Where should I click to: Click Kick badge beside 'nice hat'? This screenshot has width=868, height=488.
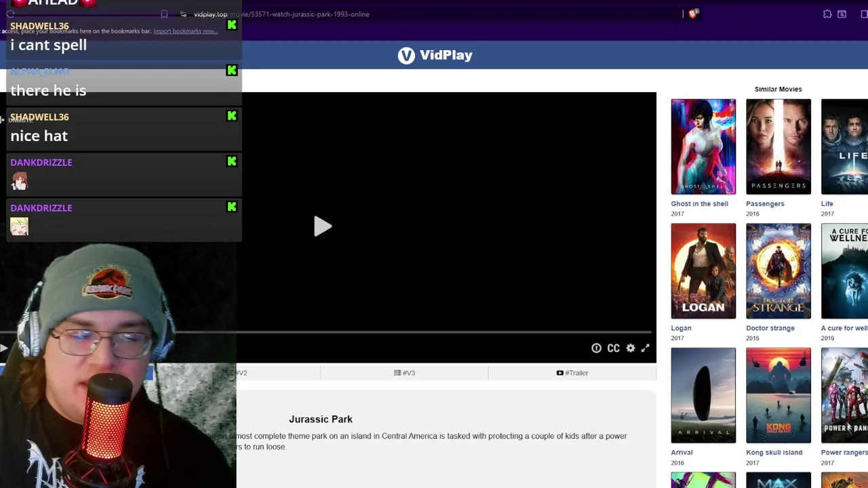232,116
